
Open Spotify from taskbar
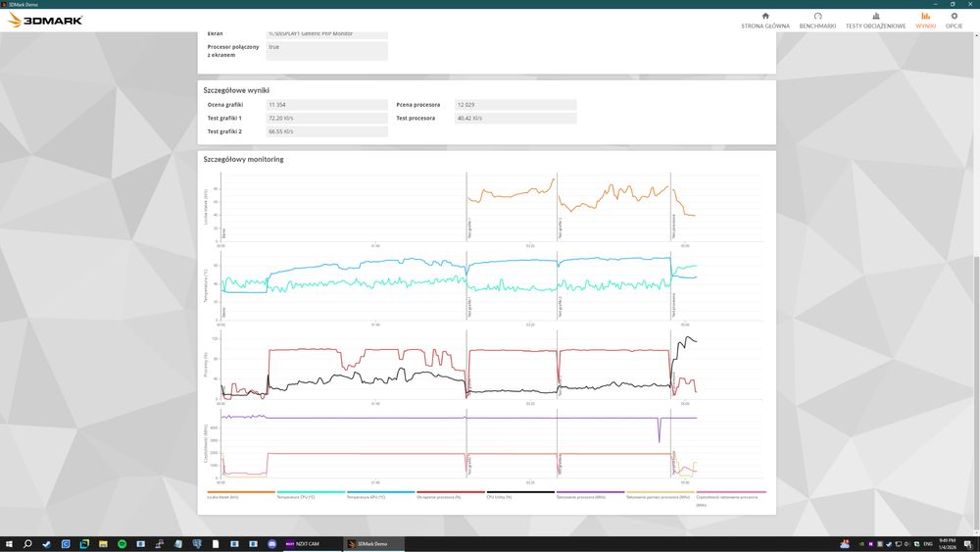pyautogui.click(x=122, y=544)
